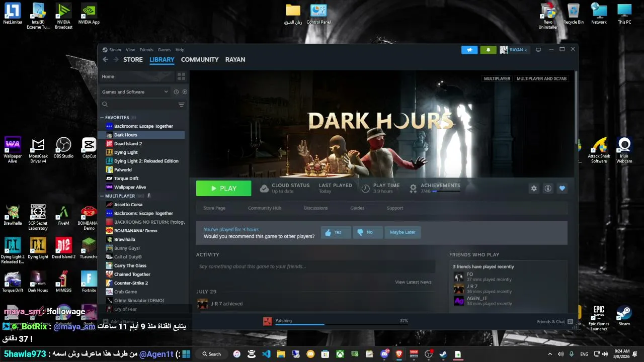Click the Add a Game plus icon

[x=106, y=321]
